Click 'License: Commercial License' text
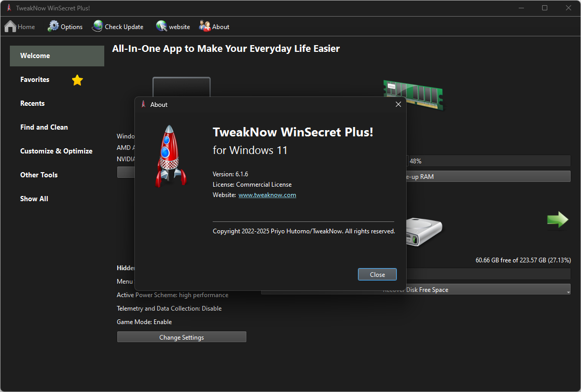581x392 pixels. 252,185
